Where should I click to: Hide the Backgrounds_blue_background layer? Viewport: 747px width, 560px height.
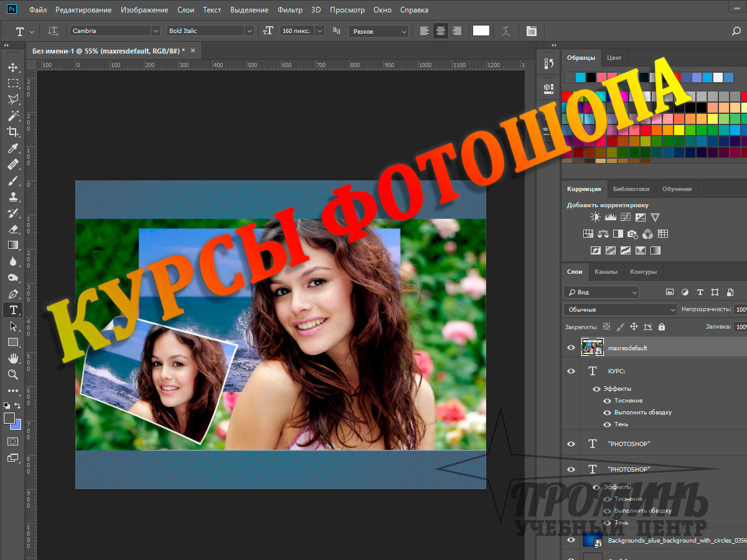[571, 541]
